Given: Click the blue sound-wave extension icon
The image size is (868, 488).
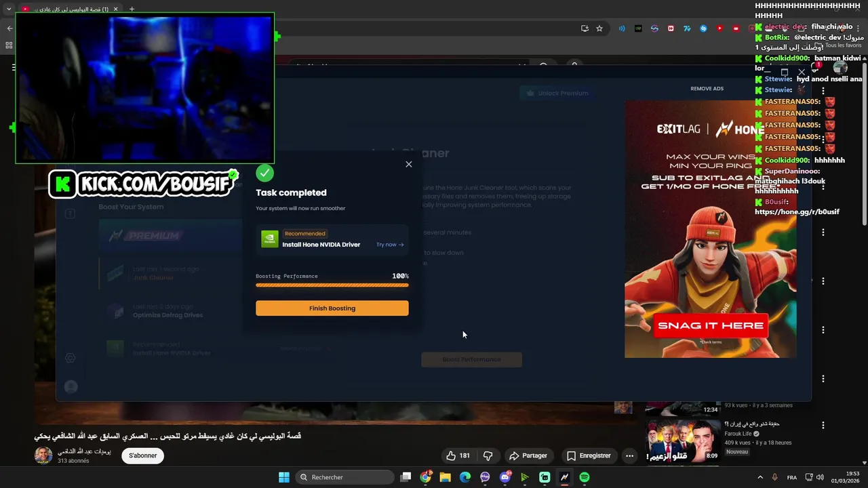Looking at the screenshot, I should pos(622,28).
